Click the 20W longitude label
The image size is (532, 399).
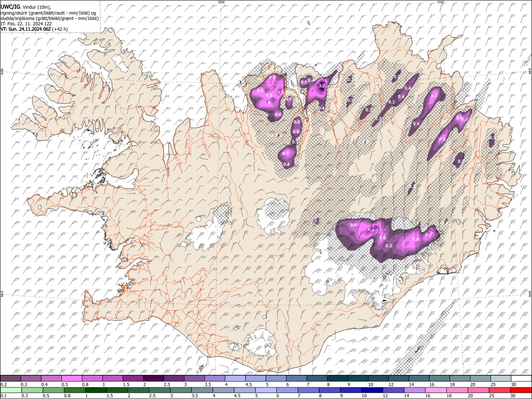[221, 2]
